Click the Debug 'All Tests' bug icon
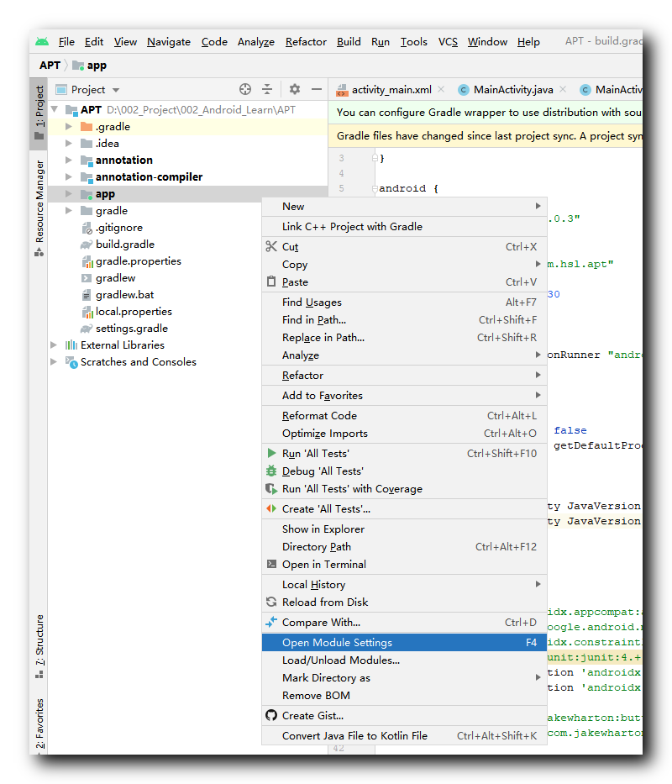 coord(271,471)
